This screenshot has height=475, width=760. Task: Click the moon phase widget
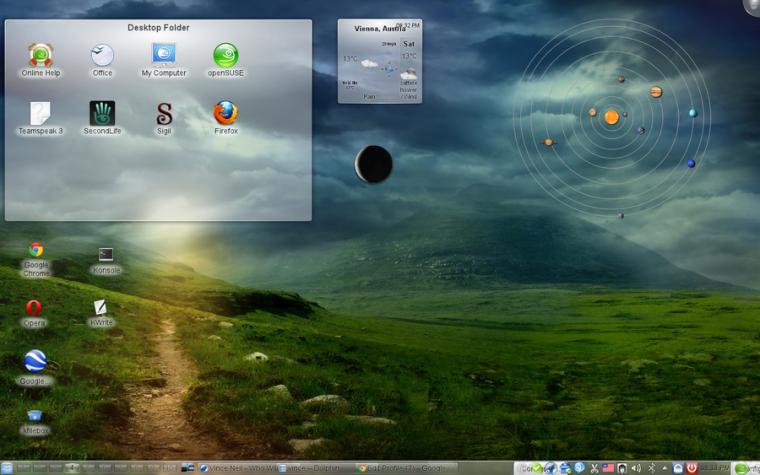[x=373, y=164]
